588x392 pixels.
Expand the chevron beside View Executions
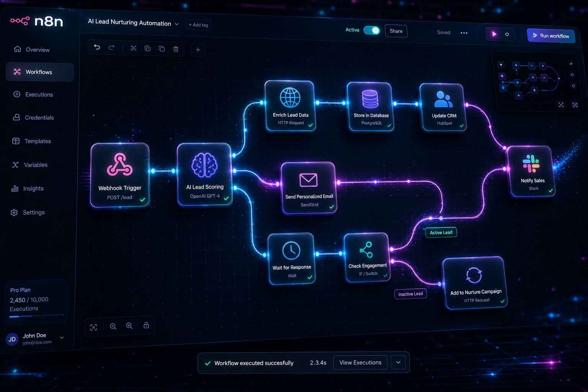[398, 362]
